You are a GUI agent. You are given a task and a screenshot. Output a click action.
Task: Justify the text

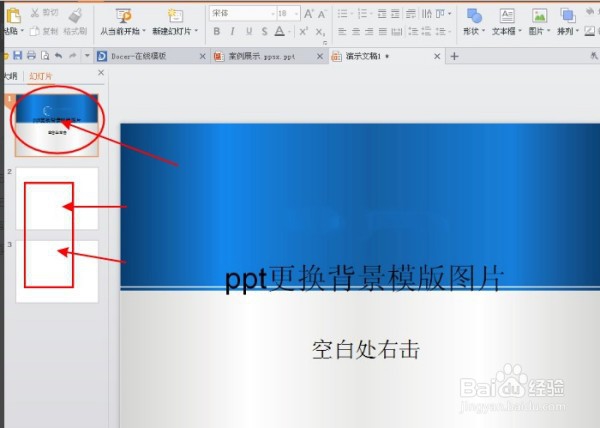tap(383, 31)
